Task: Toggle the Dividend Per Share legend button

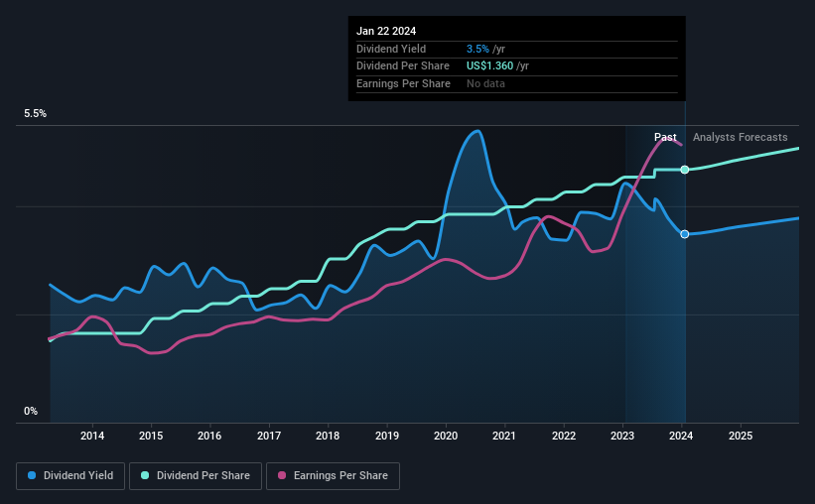Action: (x=196, y=476)
